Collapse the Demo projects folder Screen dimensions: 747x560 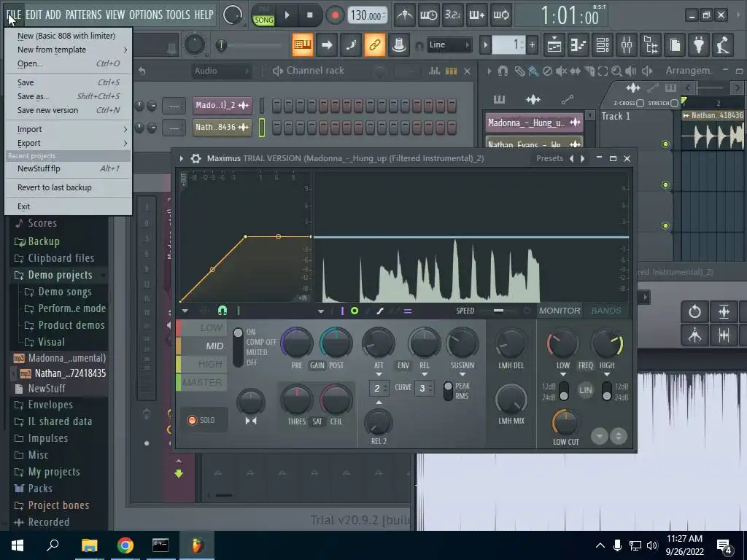(x=60, y=275)
